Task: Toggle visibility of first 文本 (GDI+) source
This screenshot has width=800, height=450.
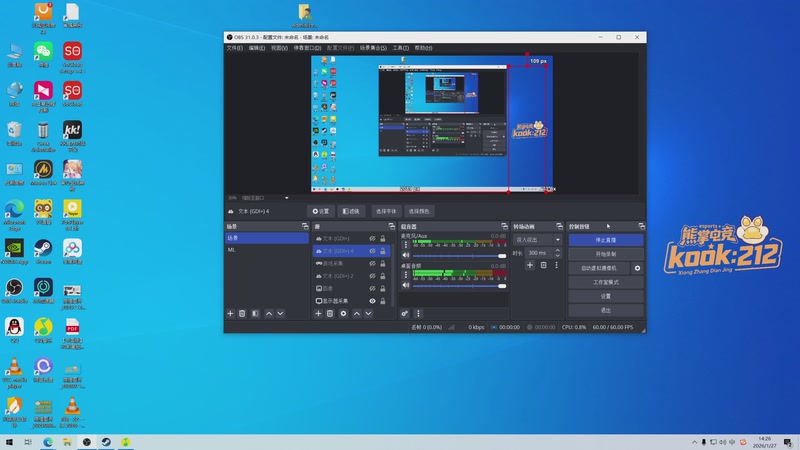Action: [x=372, y=238]
